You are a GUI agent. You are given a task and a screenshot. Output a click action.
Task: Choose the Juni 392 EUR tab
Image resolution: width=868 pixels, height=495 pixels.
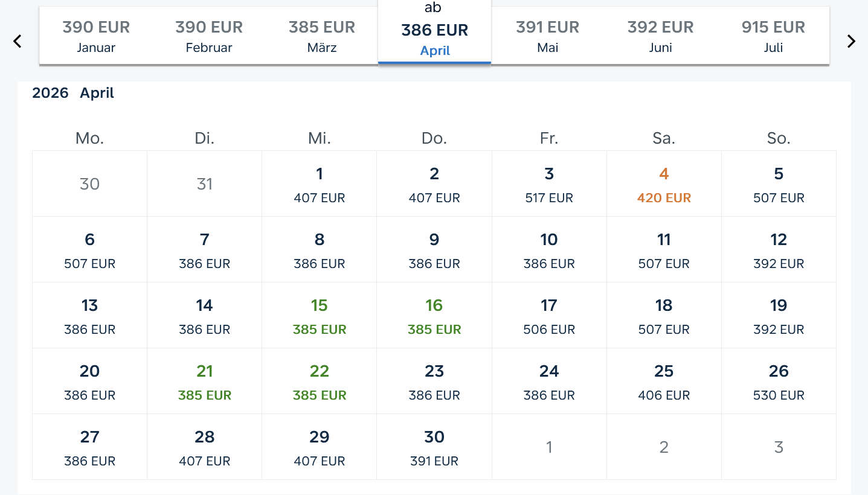(x=660, y=36)
